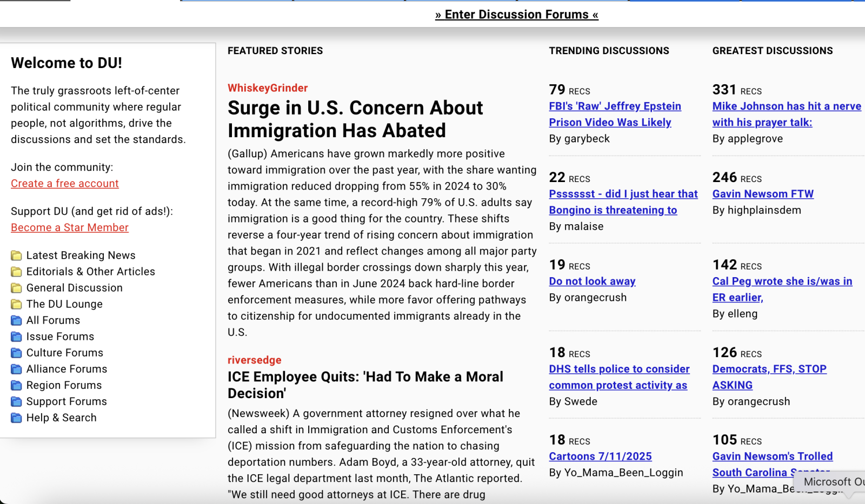
Task: Click the 79 RECS count
Action: [x=570, y=90]
